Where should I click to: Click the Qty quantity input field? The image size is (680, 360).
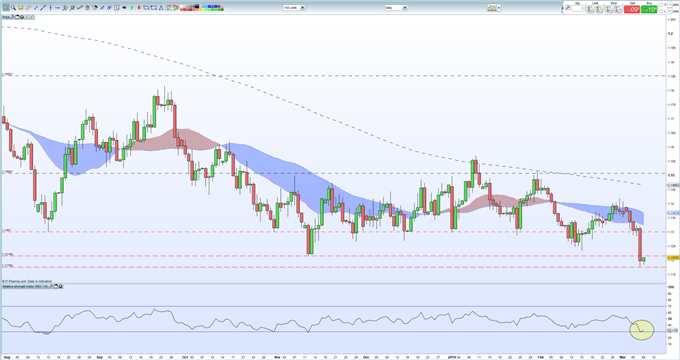(x=578, y=8)
